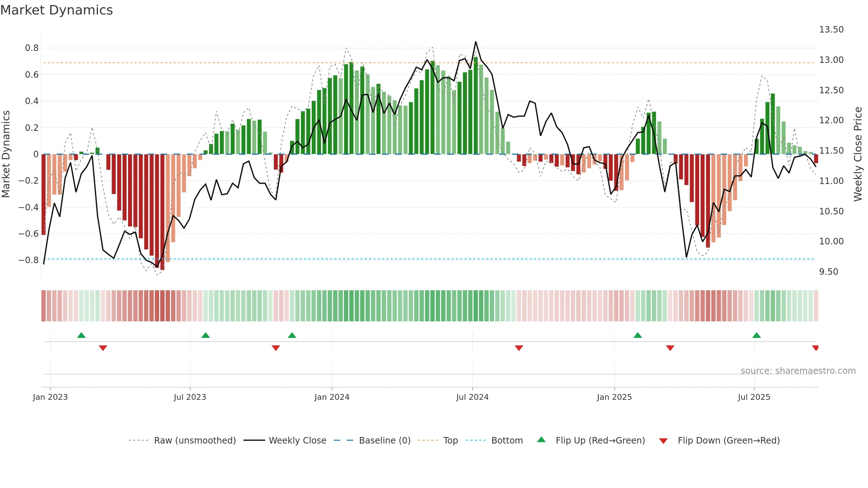Click the 11.00 price axis tick
Screen dimensions: 868x488
[x=831, y=181]
